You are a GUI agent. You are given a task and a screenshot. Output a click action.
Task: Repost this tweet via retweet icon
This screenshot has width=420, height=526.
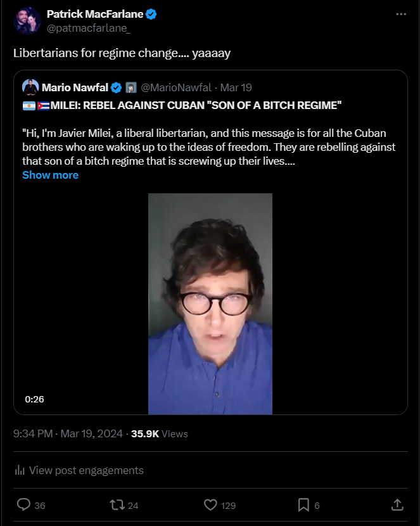point(117,504)
